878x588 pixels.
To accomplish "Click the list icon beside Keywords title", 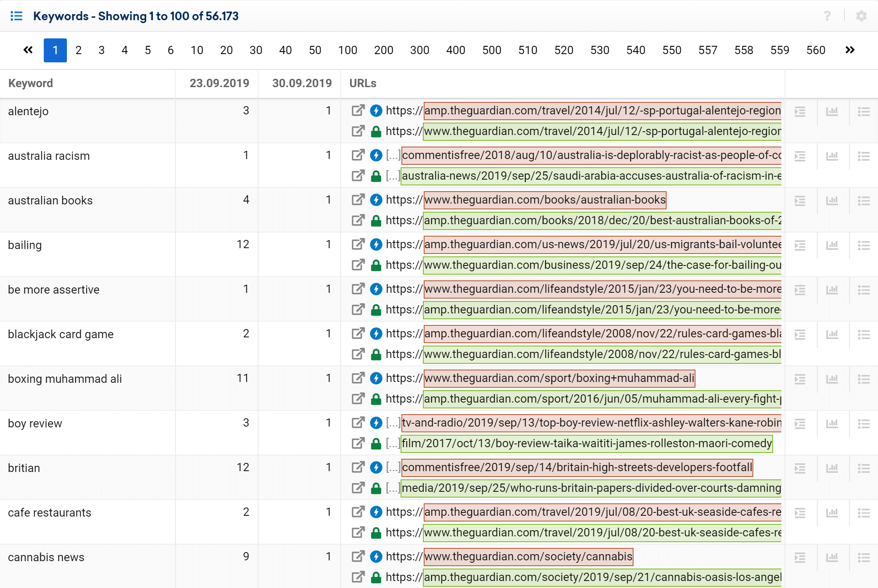I will point(16,16).
